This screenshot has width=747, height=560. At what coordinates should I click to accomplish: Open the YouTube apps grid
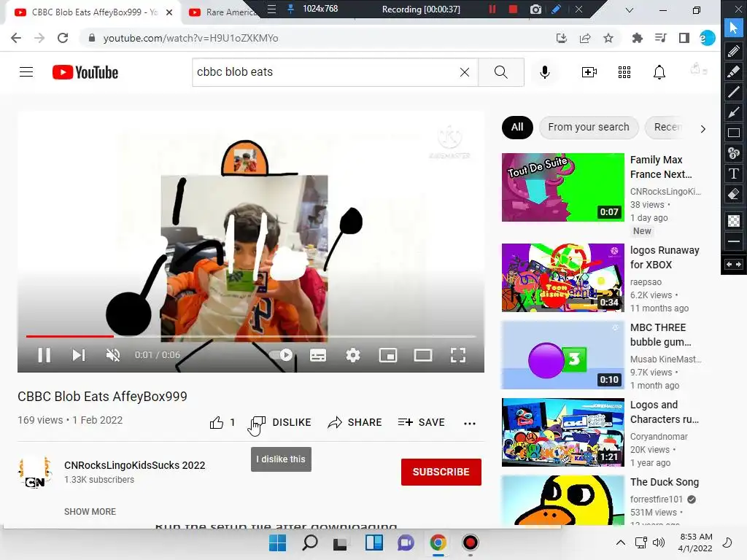pyautogui.click(x=624, y=72)
